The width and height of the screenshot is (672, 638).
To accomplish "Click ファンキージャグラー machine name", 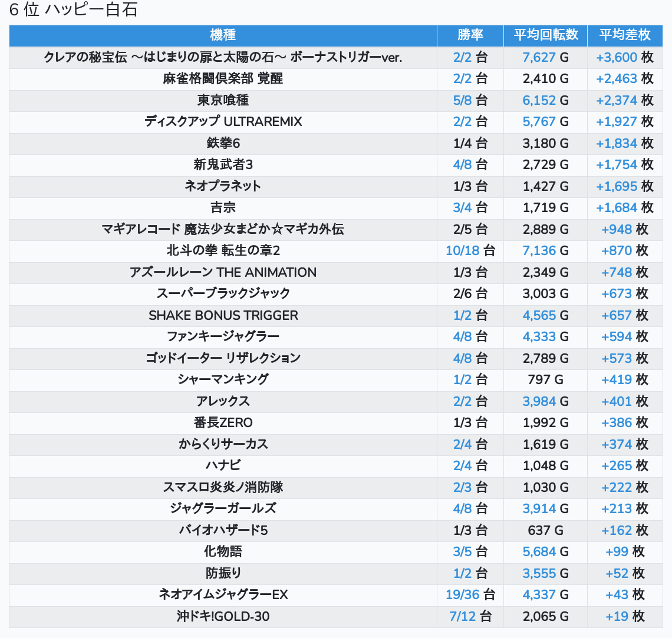I will click(223, 337).
